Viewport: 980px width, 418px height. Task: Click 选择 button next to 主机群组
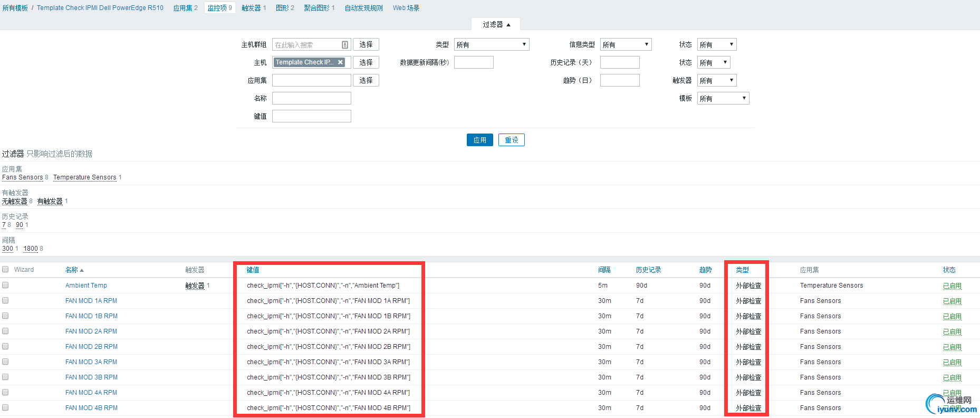[366, 44]
